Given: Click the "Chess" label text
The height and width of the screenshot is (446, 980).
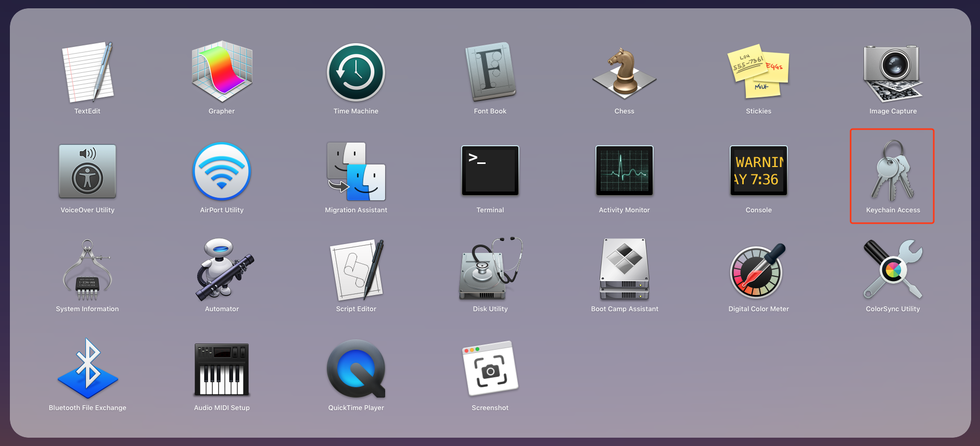Looking at the screenshot, I should point(625,111).
